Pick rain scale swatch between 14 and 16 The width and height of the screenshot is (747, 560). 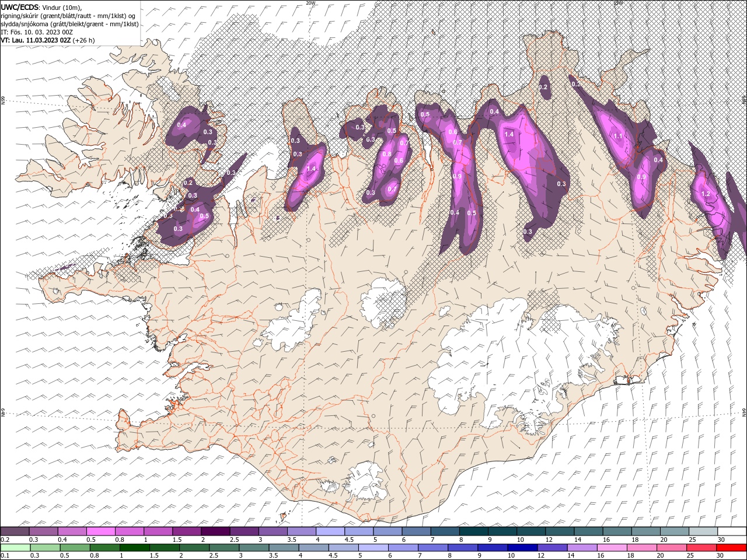(582, 548)
